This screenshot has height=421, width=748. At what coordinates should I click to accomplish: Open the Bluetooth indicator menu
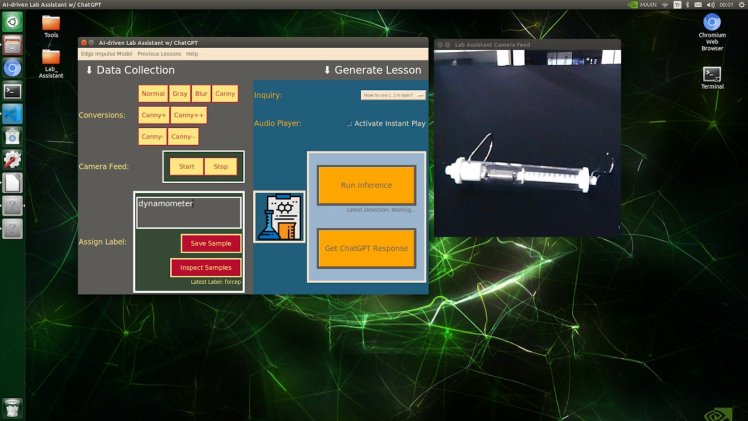click(687, 4)
